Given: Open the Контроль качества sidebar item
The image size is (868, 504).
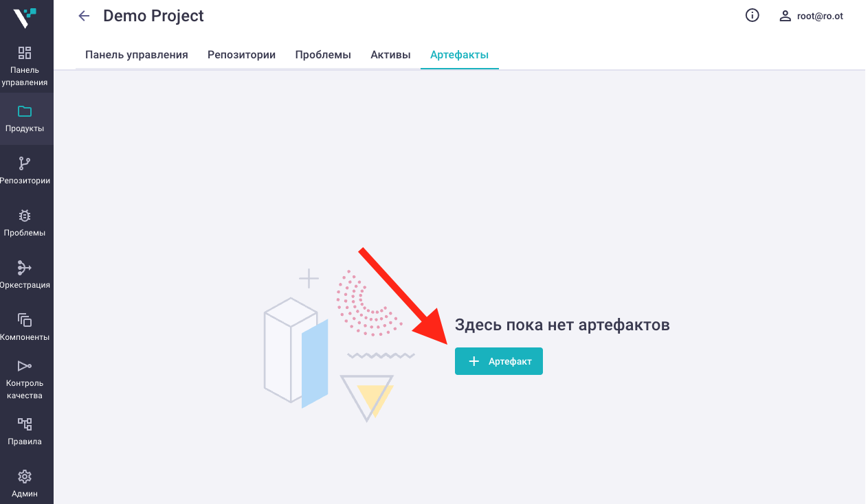Looking at the screenshot, I should [25, 379].
